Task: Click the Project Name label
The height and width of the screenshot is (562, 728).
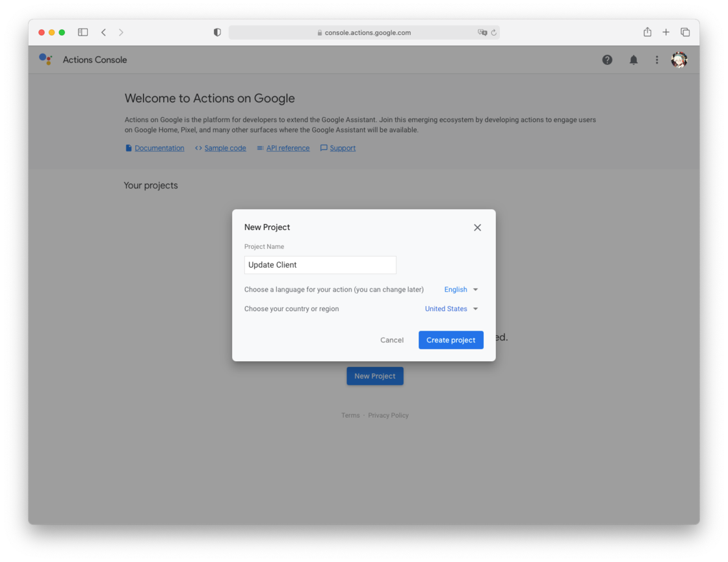Action: point(264,246)
